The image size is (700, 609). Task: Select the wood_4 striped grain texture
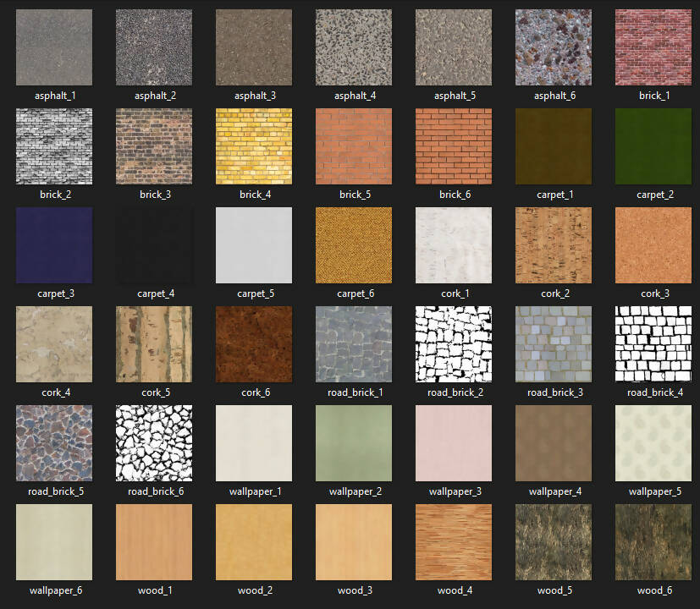point(454,542)
